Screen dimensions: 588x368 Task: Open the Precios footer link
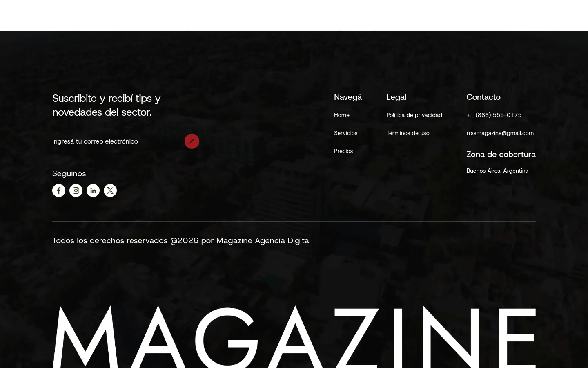pyautogui.click(x=343, y=151)
